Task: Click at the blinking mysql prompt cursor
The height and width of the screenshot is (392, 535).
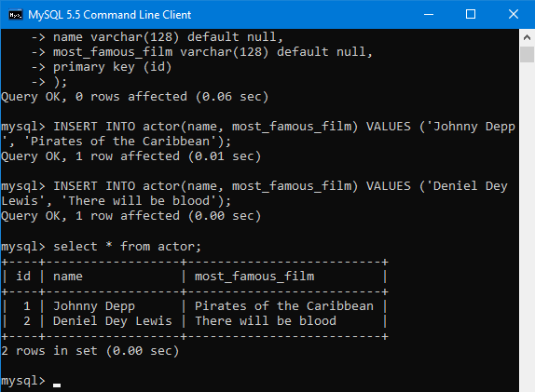Action: (57, 385)
